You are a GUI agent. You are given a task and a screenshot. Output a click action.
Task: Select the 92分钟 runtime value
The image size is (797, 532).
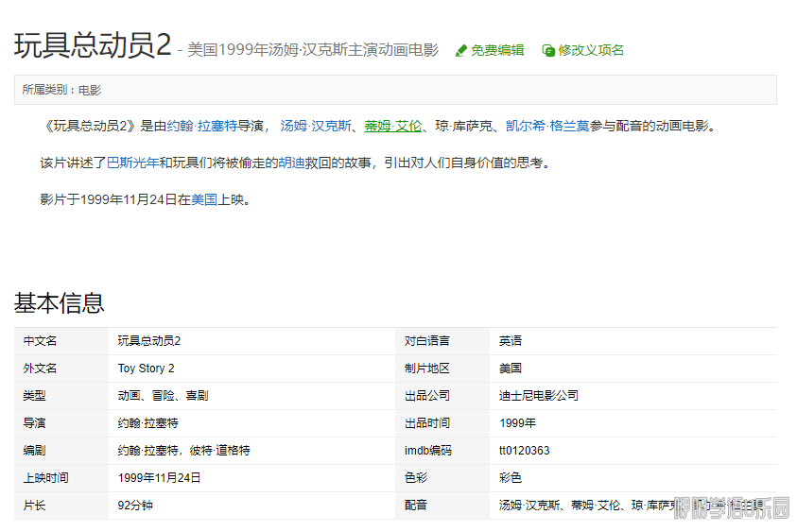(x=135, y=506)
